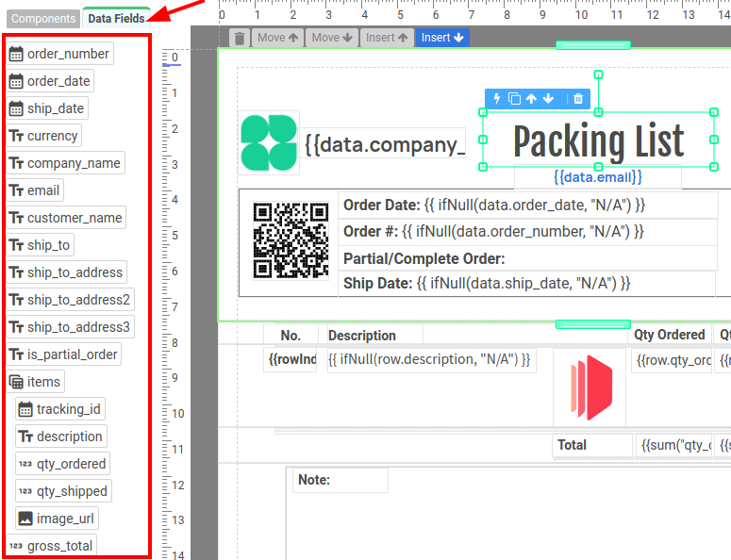Bring selected element forward with up arrow
The width and height of the screenshot is (731, 560).
point(531,99)
